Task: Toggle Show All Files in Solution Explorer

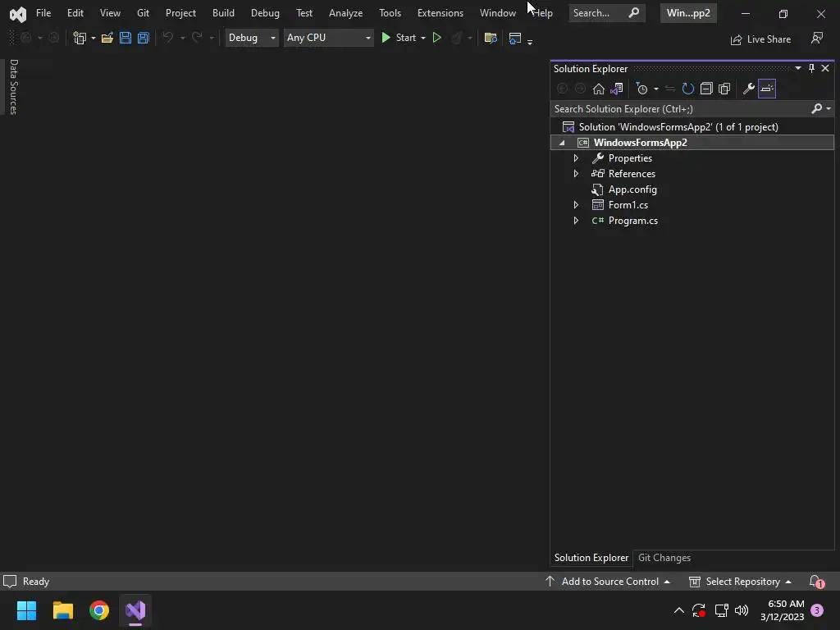Action: pos(724,89)
